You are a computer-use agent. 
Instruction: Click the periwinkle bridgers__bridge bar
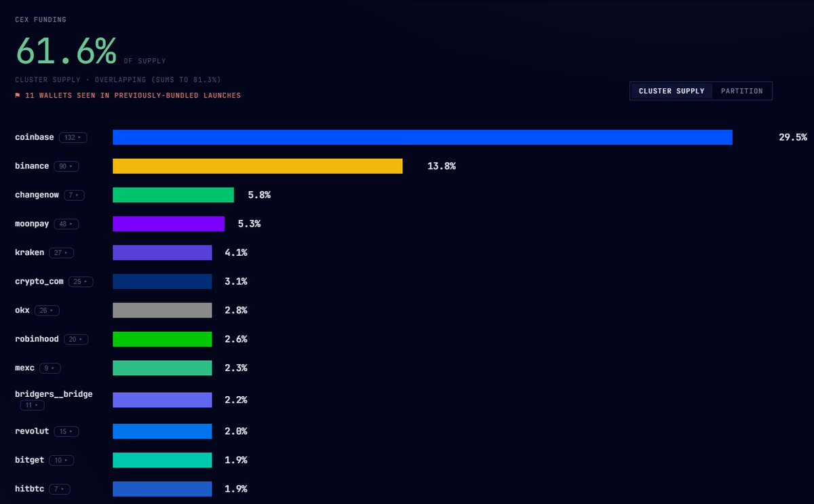coord(162,400)
